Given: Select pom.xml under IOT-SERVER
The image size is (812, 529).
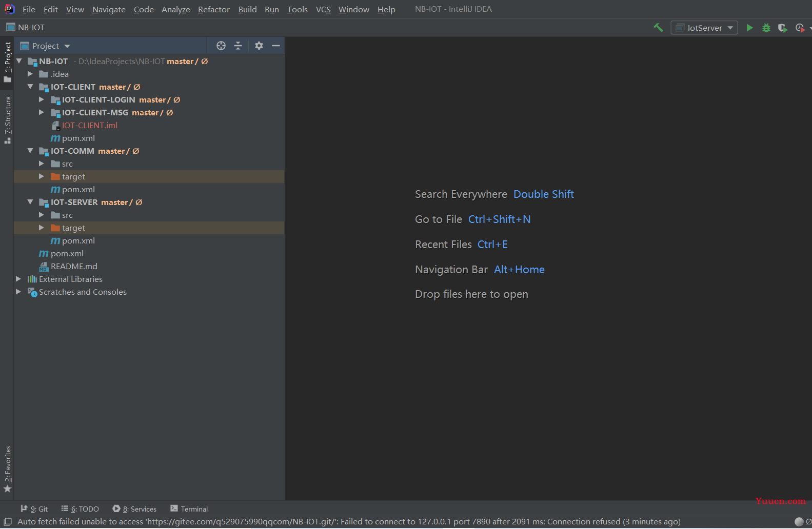Looking at the screenshot, I should pos(78,241).
